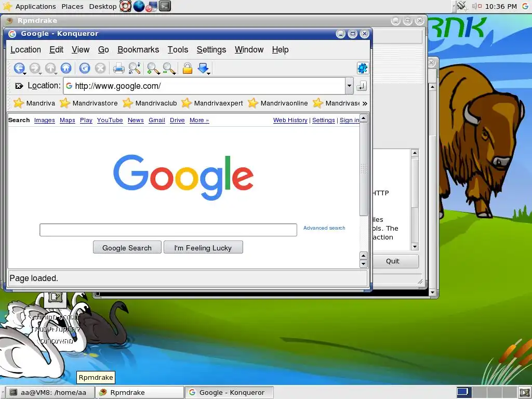Click the Google icon in system tray
This screenshot has width=532, height=399.
pos(525,6)
